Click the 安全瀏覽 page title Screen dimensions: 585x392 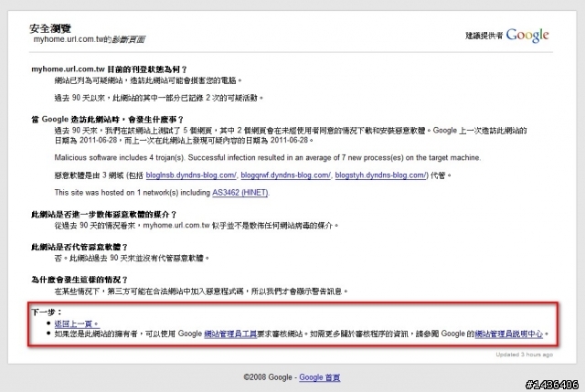[x=50, y=28]
